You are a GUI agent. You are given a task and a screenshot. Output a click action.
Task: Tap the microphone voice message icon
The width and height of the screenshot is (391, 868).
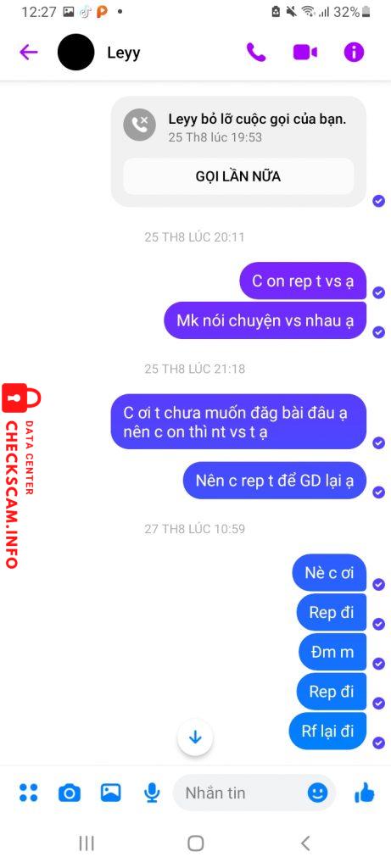151,793
